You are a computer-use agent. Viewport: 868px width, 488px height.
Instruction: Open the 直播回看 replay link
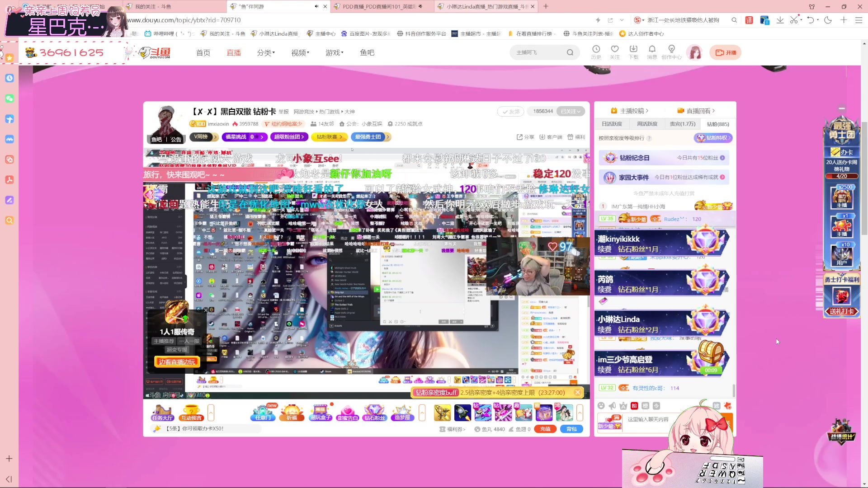point(696,111)
